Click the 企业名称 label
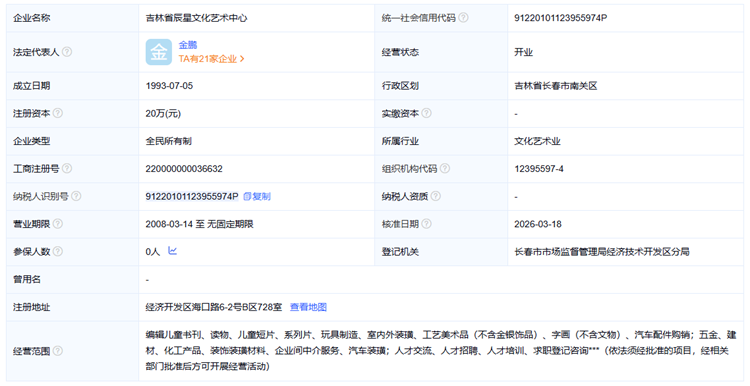The height and width of the screenshot is (386, 750). (x=32, y=18)
